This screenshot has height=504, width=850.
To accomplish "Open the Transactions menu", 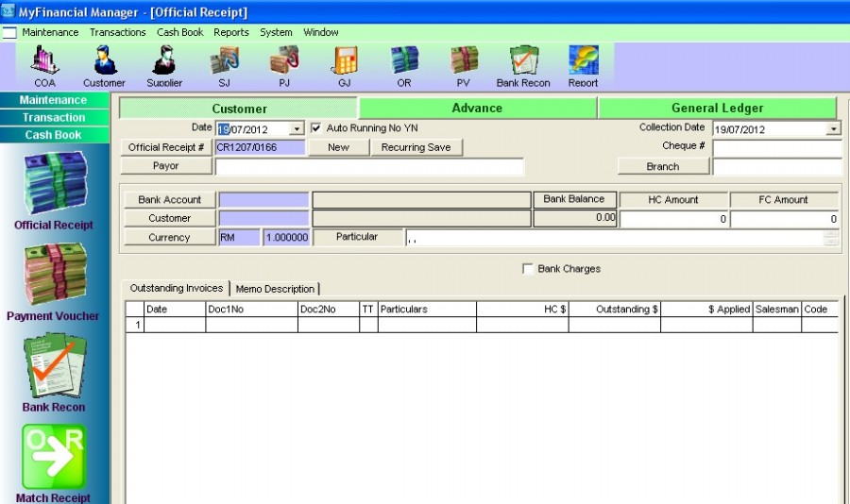I will coord(118,32).
